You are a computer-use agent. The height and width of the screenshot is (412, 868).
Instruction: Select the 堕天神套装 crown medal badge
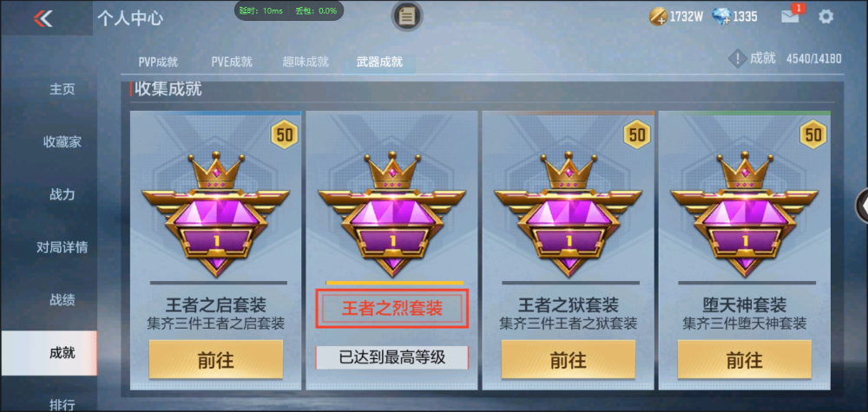(x=745, y=213)
